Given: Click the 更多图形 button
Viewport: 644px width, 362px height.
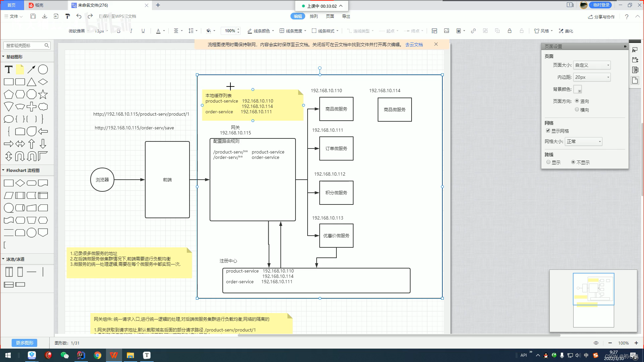Looking at the screenshot, I should coord(24,343).
